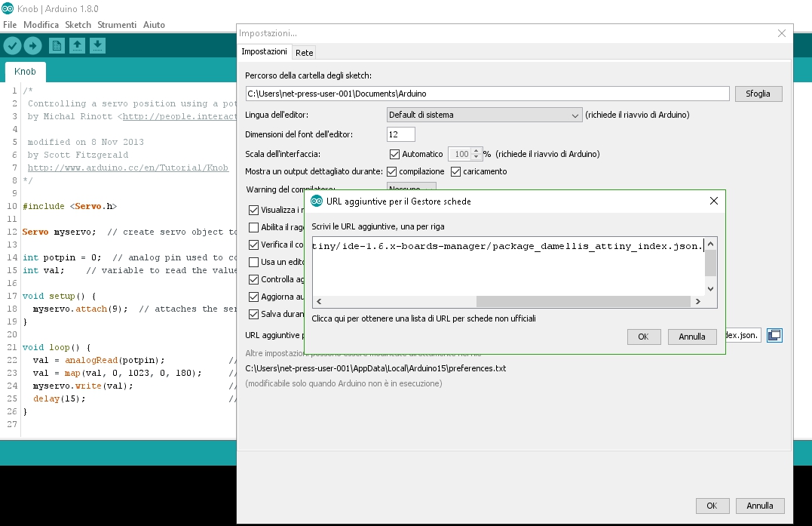Increase the interface scale percentage stepper
The image size is (812, 526).
pyautogui.click(x=476, y=151)
